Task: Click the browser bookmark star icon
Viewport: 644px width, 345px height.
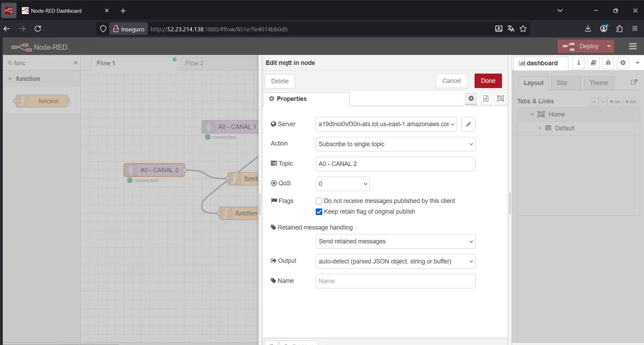Action: point(523,29)
